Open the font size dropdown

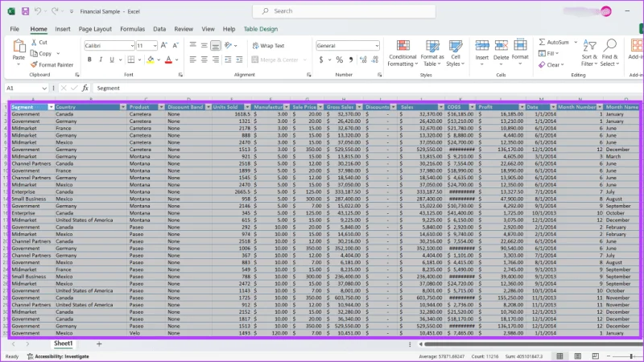(x=155, y=46)
